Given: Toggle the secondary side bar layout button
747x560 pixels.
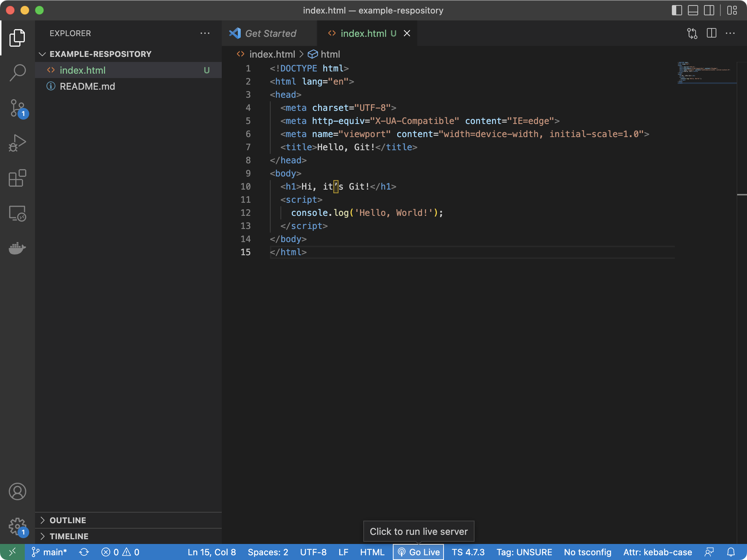Looking at the screenshot, I should pyautogui.click(x=709, y=10).
